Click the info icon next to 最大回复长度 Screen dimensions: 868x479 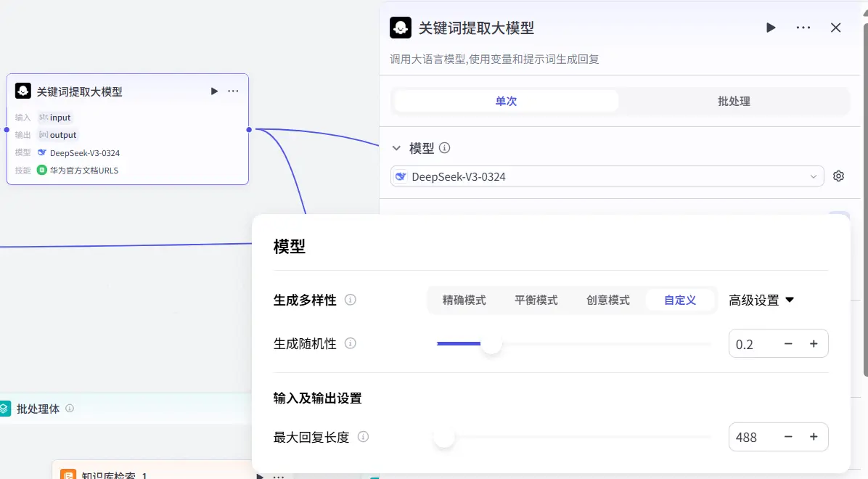363,437
